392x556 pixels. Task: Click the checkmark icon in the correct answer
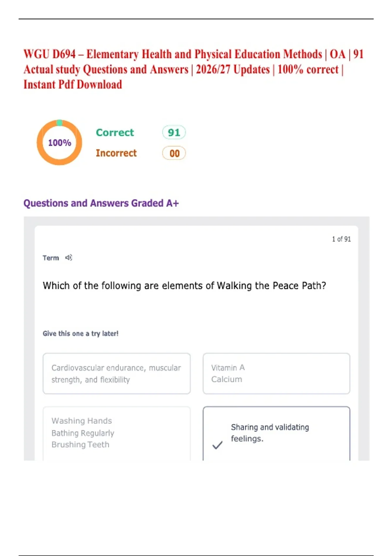tap(217, 445)
